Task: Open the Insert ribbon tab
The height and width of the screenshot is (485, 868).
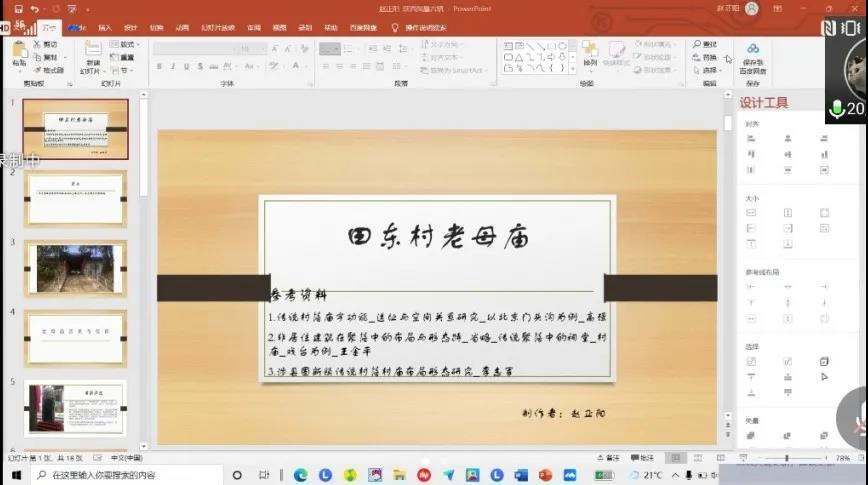Action: [104, 28]
